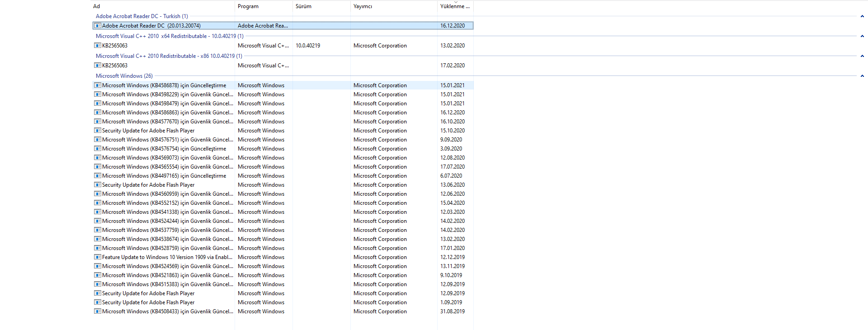
Task: Click the Adobe Acrobat Rea... program cell
Action: point(263,26)
